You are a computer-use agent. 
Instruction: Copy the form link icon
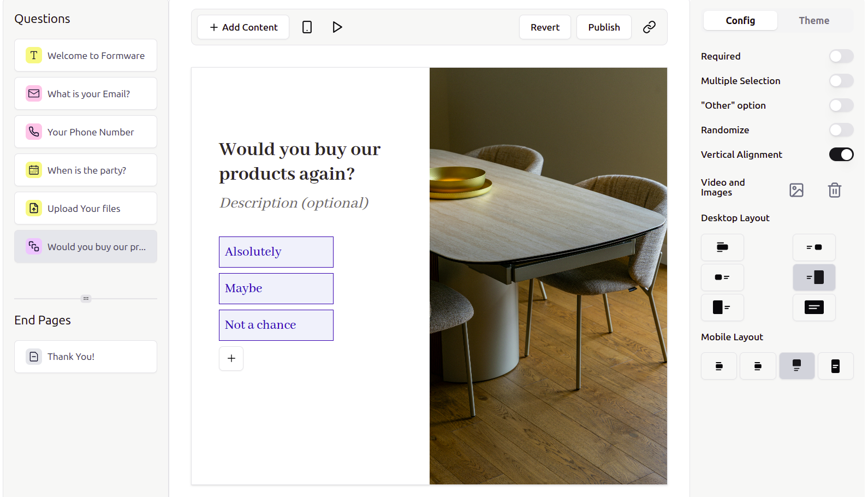point(649,27)
